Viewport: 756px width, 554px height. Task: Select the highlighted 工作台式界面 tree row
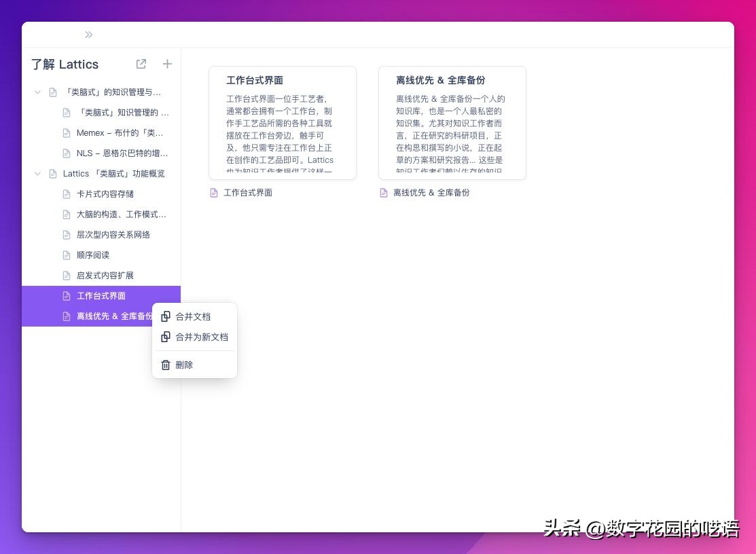click(101, 296)
